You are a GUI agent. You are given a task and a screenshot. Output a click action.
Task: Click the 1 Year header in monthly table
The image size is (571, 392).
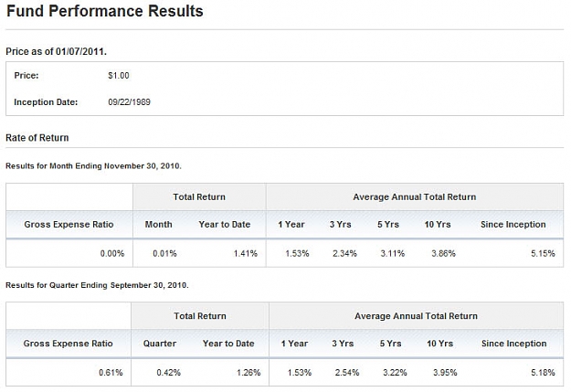[291, 225]
